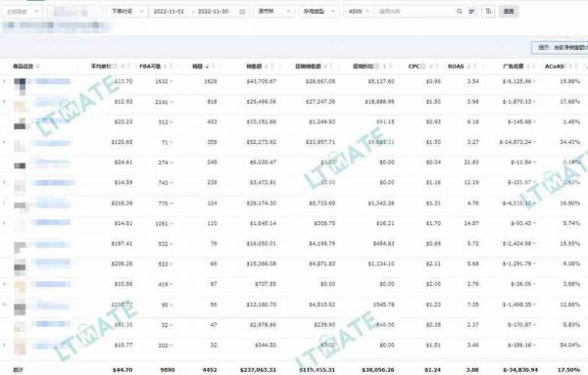Click the promo sales value $33,997.71
The image size is (588, 375).
320,142
